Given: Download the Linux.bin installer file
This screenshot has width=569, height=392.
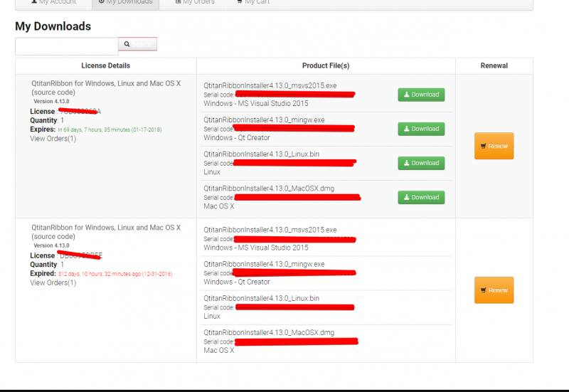Looking at the screenshot, I should pos(421,163).
